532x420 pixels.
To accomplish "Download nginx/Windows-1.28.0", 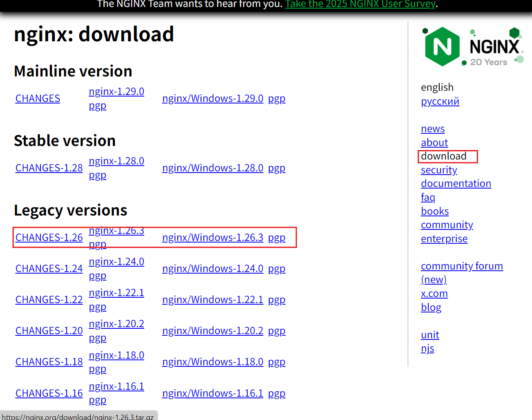I will [x=212, y=168].
